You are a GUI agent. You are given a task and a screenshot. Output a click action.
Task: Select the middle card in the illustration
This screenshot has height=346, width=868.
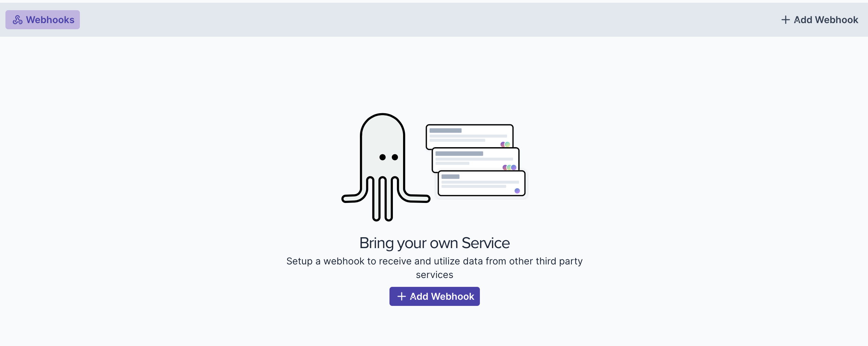(475, 159)
